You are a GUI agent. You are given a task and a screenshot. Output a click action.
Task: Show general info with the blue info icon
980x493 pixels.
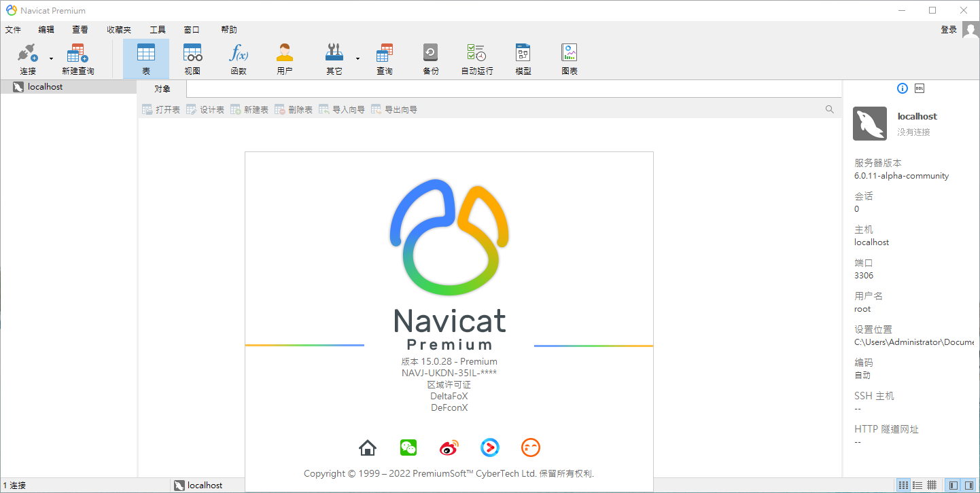tap(903, 88)
